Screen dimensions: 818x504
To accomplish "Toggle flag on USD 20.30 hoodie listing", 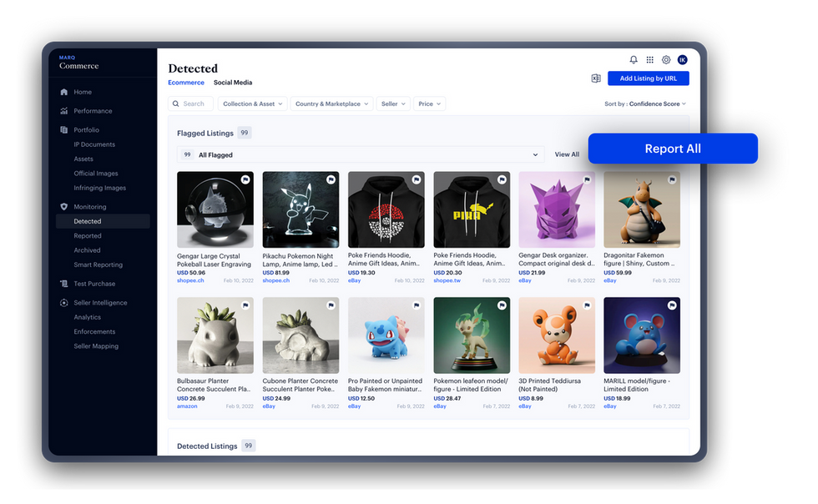I will point(502,179).
